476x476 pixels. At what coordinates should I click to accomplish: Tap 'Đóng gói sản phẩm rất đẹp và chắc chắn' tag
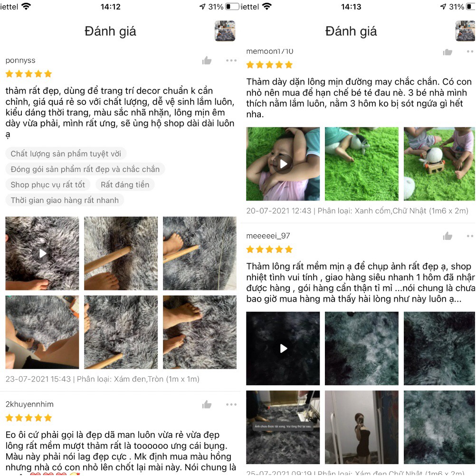click(x=85, y=169)
